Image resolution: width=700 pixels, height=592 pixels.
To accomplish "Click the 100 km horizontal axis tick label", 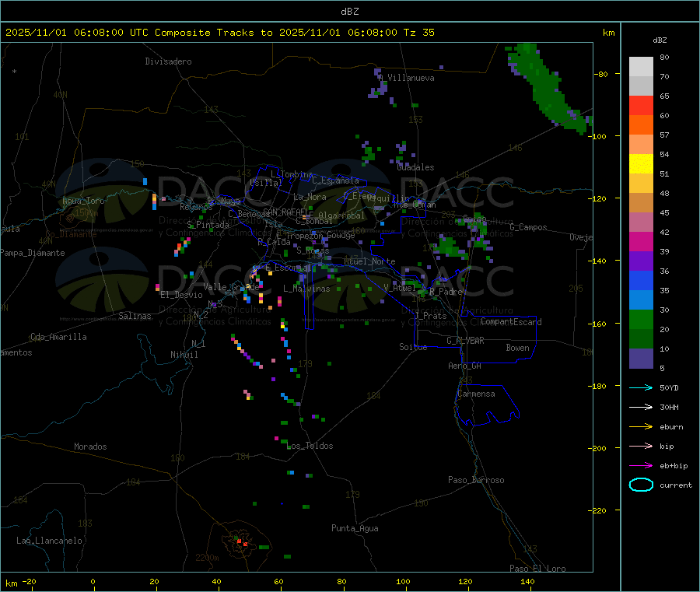I will click(x=403, y=581).
